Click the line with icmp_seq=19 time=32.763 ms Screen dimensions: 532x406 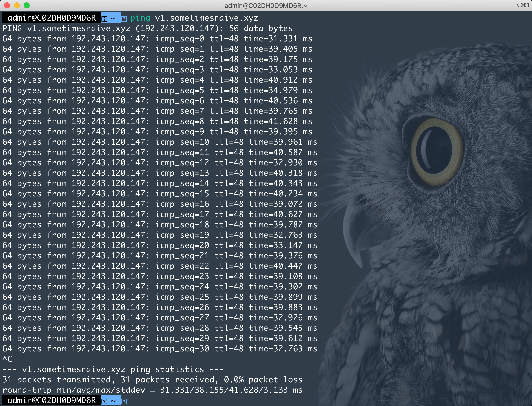160,235
